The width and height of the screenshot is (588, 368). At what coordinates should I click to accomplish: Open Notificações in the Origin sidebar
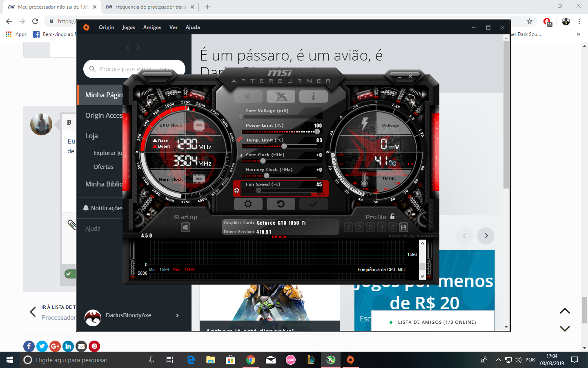(x=103, y=208)
